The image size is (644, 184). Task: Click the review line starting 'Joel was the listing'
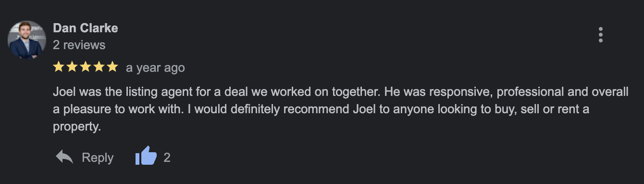341,92
